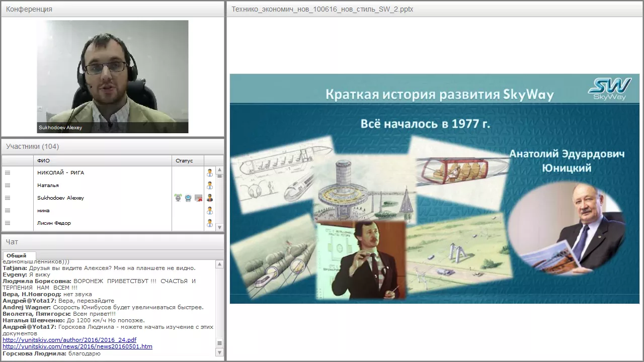
Task: Click the Sukhodoev Alexey webcam video
Action: pos(113,76)
